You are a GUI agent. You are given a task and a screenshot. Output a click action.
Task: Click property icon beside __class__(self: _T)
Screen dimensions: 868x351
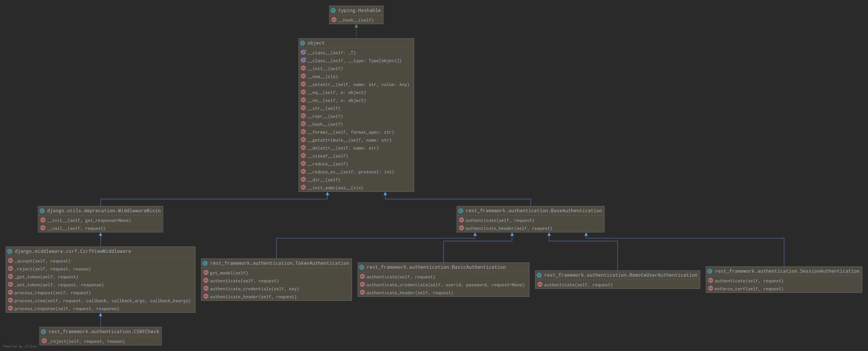[x=303, y=52]
